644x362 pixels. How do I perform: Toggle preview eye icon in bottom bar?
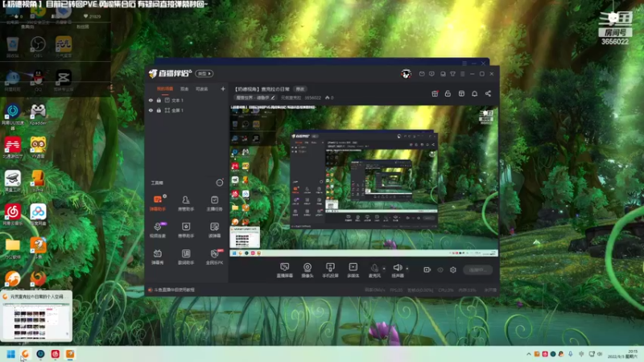click(x=440, y=269)
